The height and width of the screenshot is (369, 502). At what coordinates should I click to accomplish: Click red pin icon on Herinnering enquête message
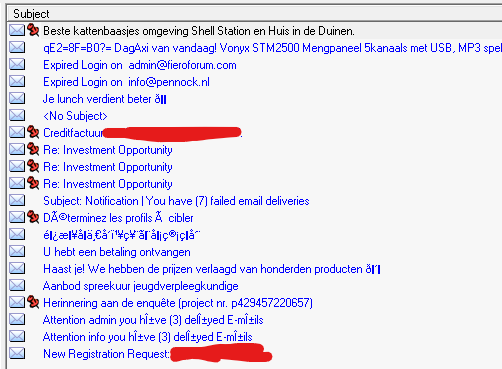click(33, 302)
